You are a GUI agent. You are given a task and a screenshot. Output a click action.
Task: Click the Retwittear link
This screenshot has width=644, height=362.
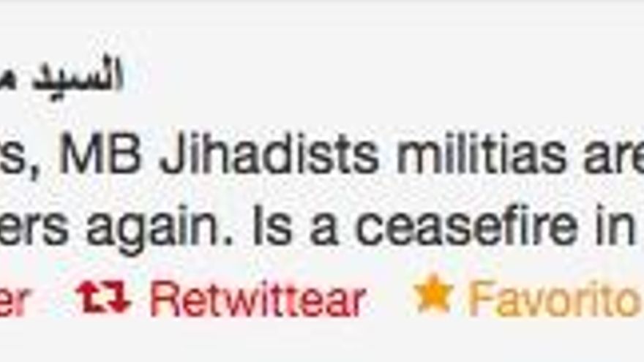(258, 299)
